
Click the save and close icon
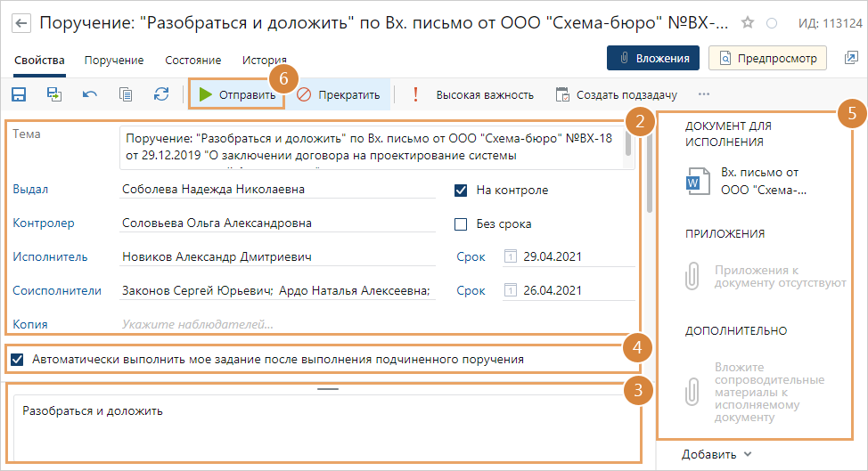pos(54,94)
